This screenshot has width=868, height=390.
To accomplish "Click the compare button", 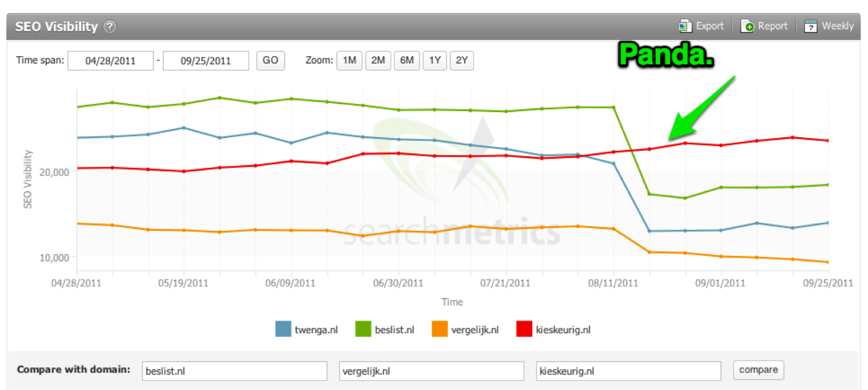I will point(758,370).
